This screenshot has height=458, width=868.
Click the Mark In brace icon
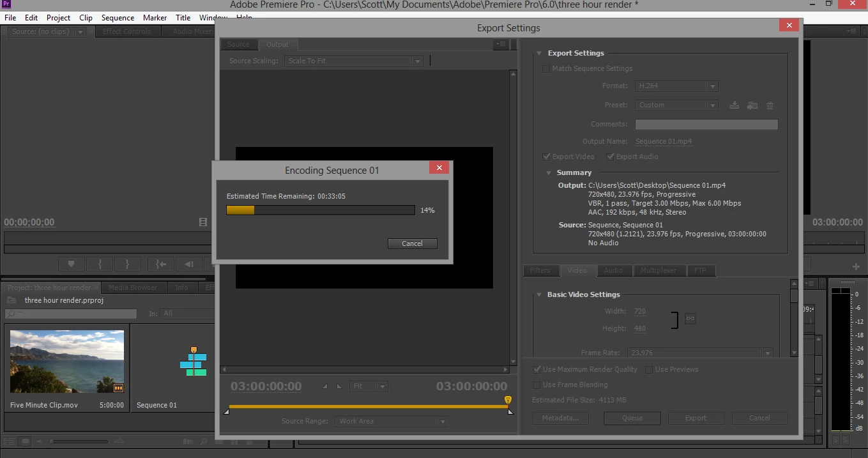100,264
